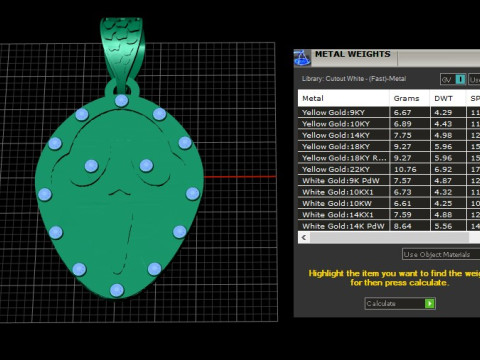The image size is (480, 360).
Task: Click the 4.98 DWT cell
Action: pyautogui.click(x=448, y=135)
